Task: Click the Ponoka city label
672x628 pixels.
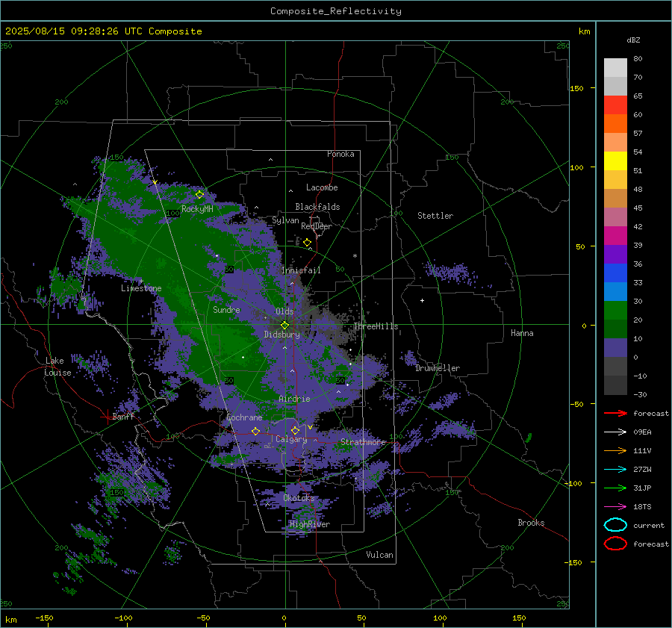Action: tap(340, 154)
